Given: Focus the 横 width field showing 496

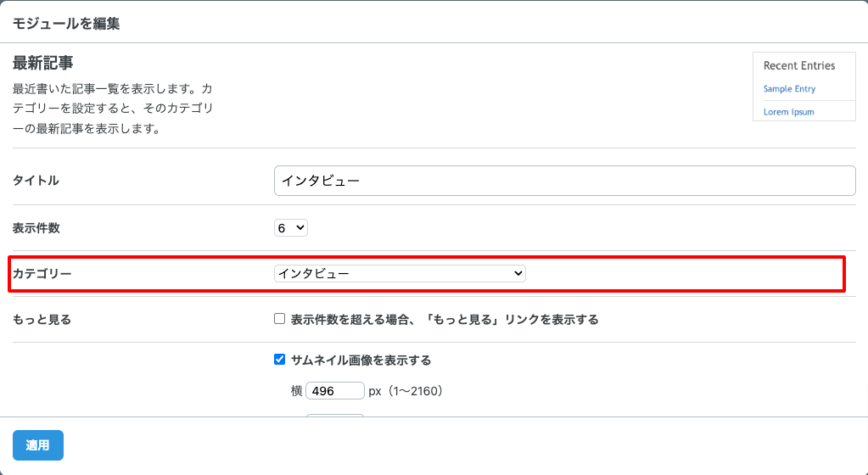Looking at the screenshot, I should pos(334,391).
